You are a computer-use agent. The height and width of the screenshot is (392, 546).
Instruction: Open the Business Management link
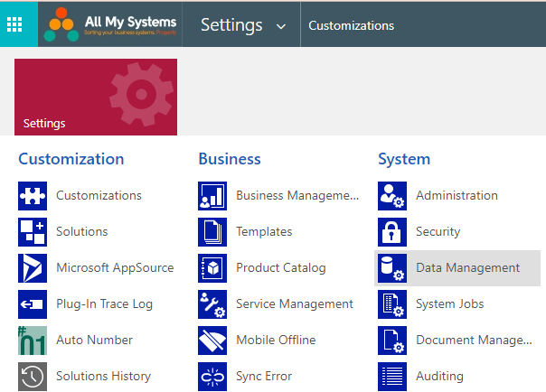(x=297, y=195)
